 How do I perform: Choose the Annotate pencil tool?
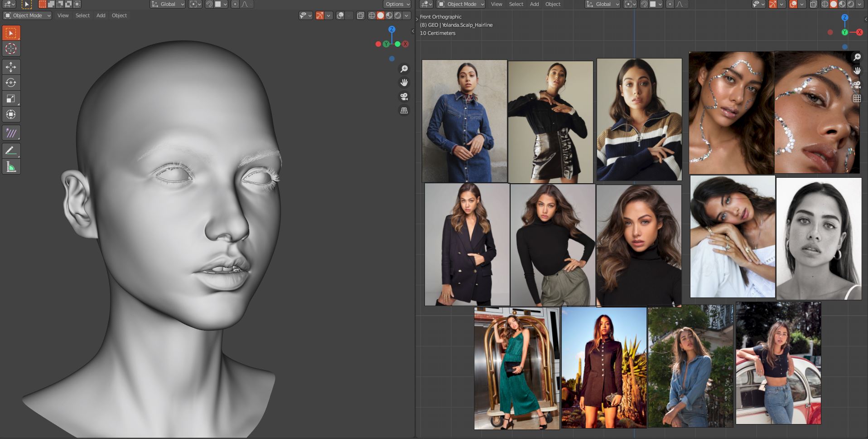(11, 151)
